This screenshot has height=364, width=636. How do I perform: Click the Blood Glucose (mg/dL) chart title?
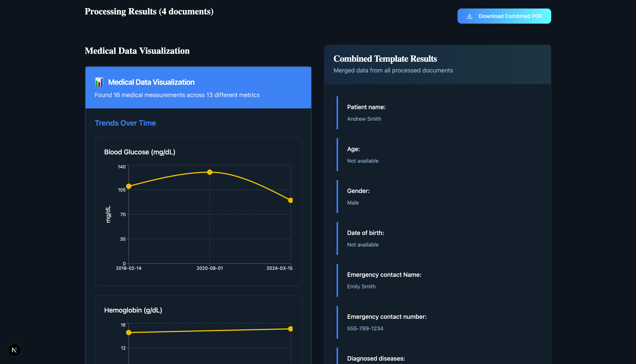pos(140,152)
